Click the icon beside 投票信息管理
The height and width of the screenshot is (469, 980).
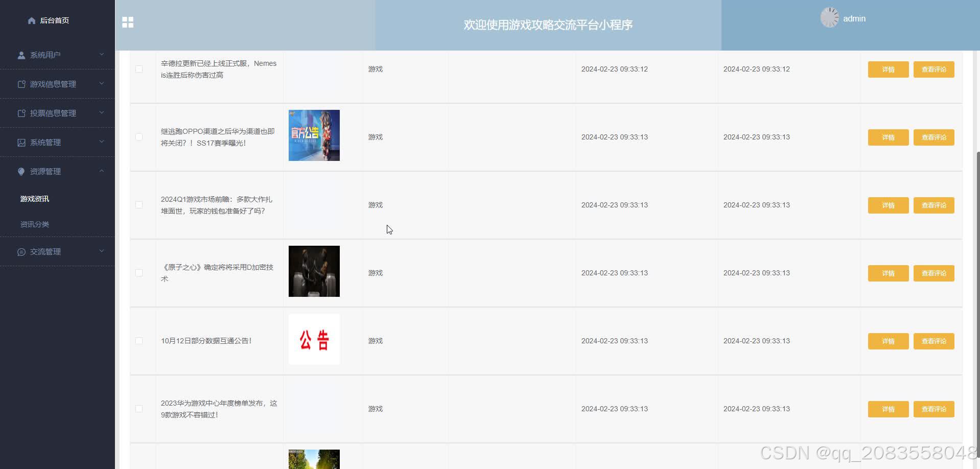[21, 113]
